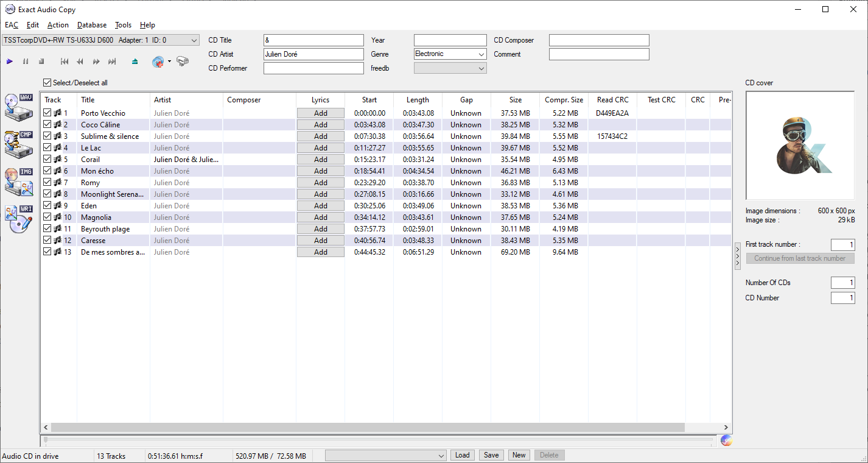This screenshot has height=463, width=868.
Task: Uncheck track 2 Coco Câline checkbox
Action: [x=47, y=124]
